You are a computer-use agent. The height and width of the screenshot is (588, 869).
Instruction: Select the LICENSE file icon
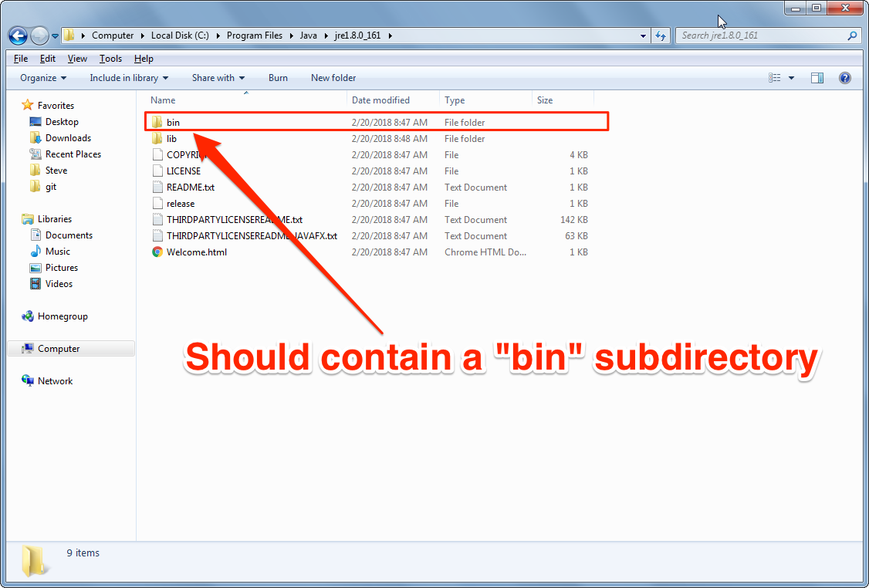point(157,171)
